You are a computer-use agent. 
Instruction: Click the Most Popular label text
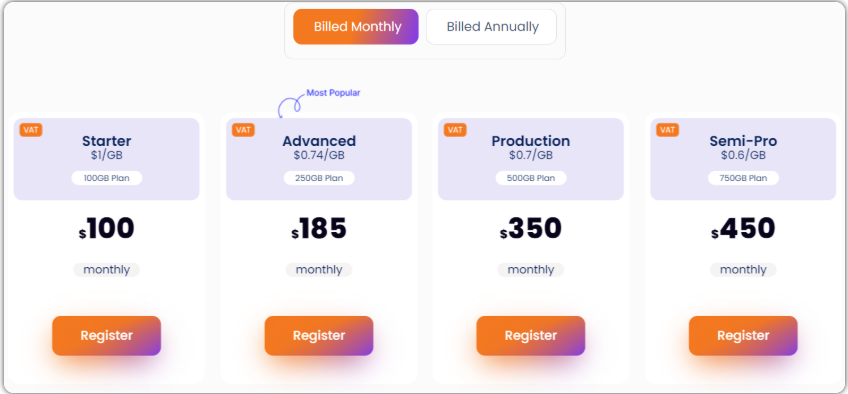pos(333,93)
